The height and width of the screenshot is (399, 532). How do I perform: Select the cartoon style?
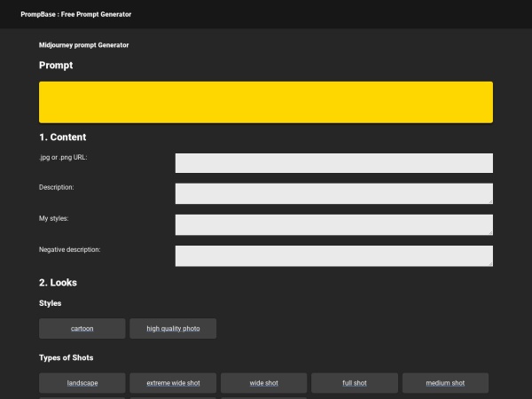pyautogui.click(x=82, y=329)
